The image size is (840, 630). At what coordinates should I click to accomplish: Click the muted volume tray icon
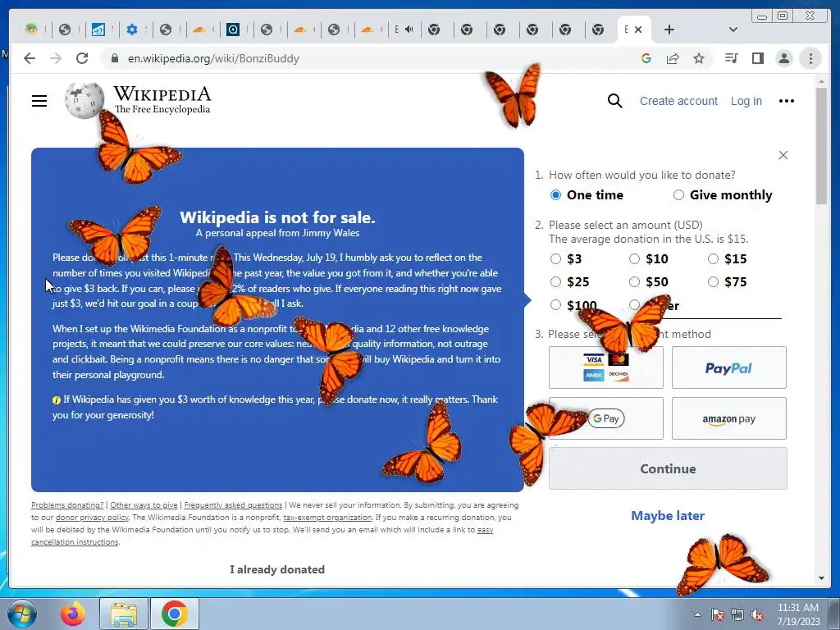[757, 614]
